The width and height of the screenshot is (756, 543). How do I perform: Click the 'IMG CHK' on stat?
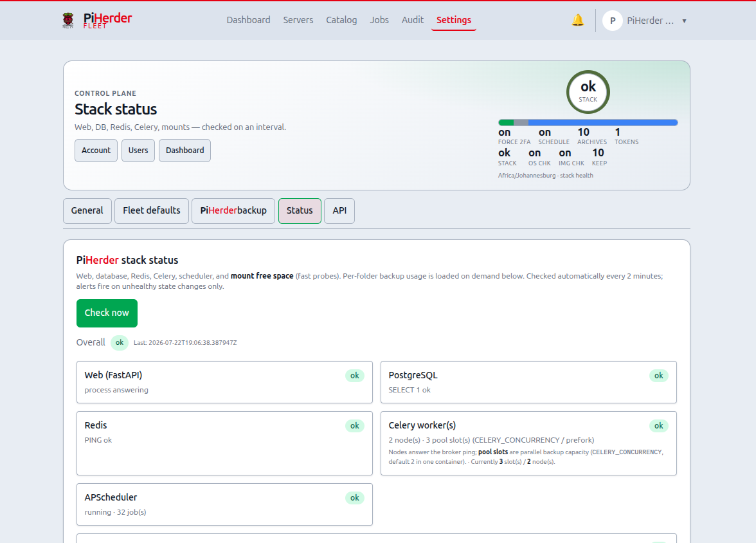coord(571,158)
